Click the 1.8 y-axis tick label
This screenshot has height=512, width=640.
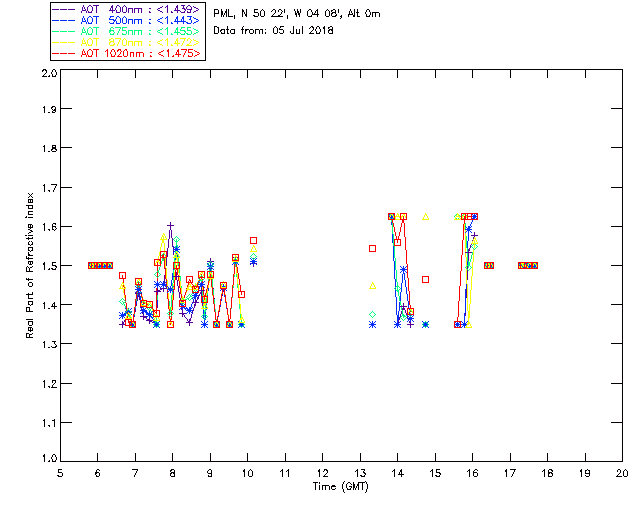(49, 148)
